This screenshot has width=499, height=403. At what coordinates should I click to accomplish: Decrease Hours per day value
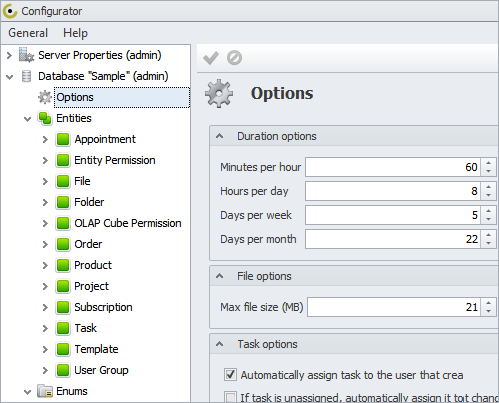click(488, 195)
